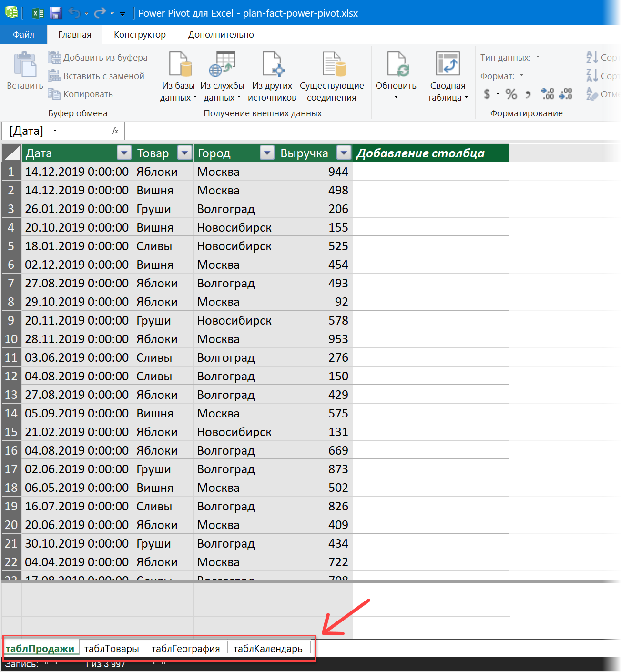621x672 pixels.
Task: Click revenue value 953
Action: (x=315, y=339)
